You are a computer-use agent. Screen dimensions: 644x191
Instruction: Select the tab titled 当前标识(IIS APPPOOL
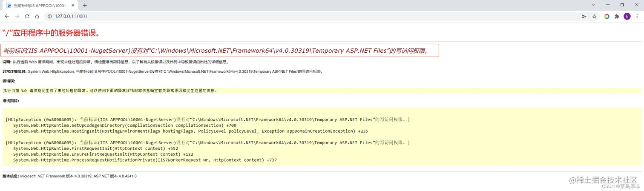coord(40,6)
